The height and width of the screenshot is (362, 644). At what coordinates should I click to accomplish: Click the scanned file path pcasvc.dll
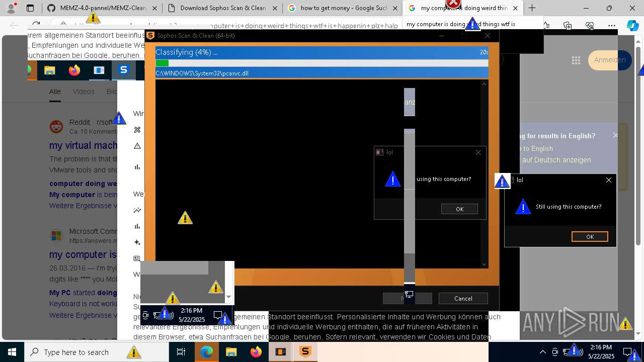pyautogui.click(x=202, y=73)
